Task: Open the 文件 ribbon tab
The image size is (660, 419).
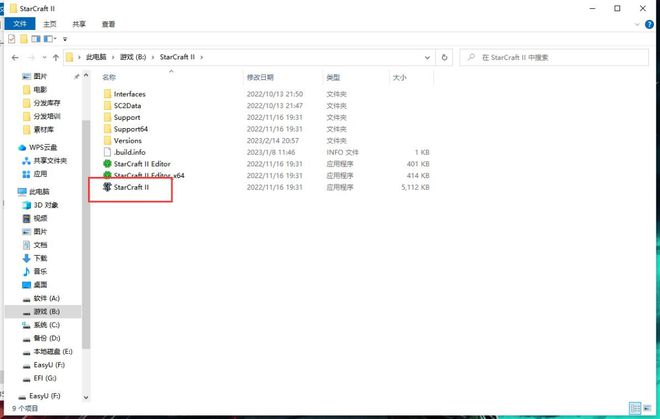Action: coord(20,24)
